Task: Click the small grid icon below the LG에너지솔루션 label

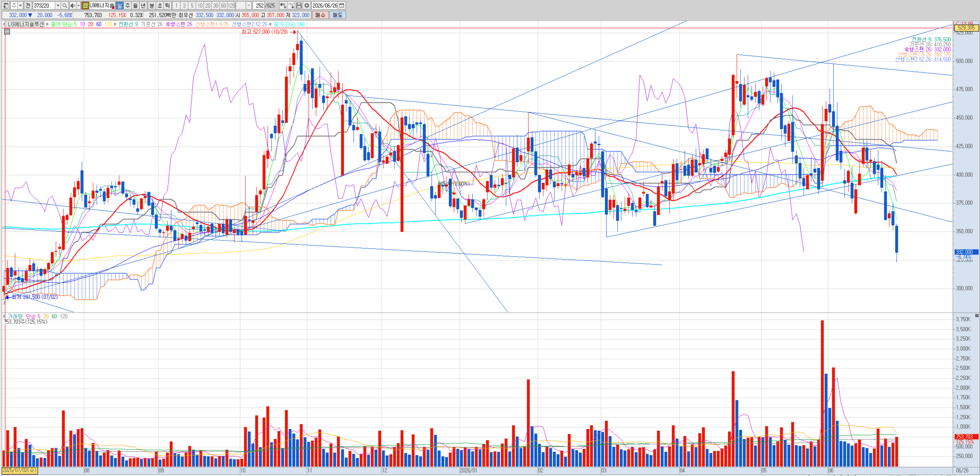Action: tap(7, 31)
